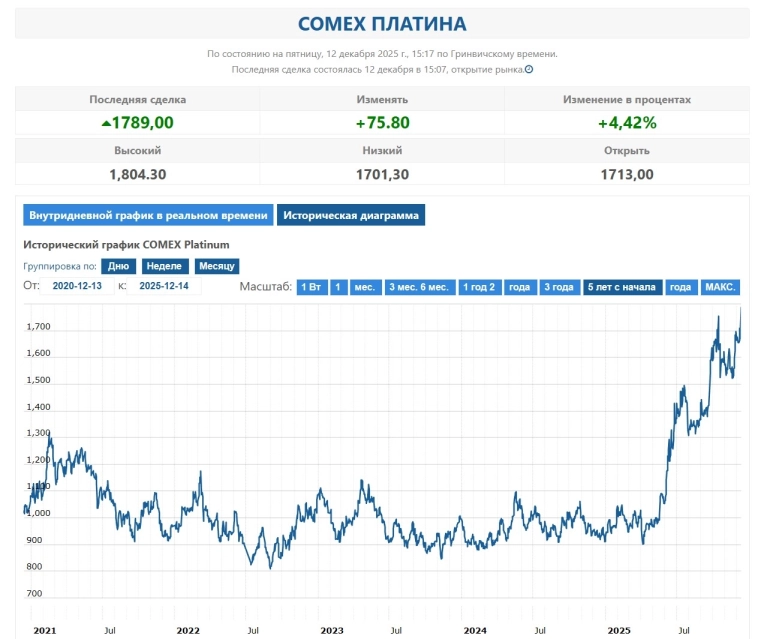Select the '3 года' scale
Viewport: 758px width, 639px height.
pyautogui.click(x=559, y=287)
